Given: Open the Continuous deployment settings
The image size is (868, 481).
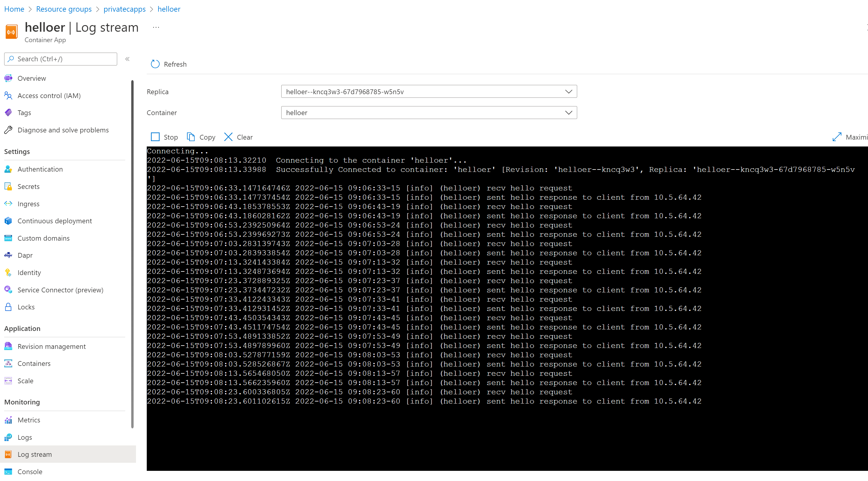Looking at the screenshot, I should [54, 220].
